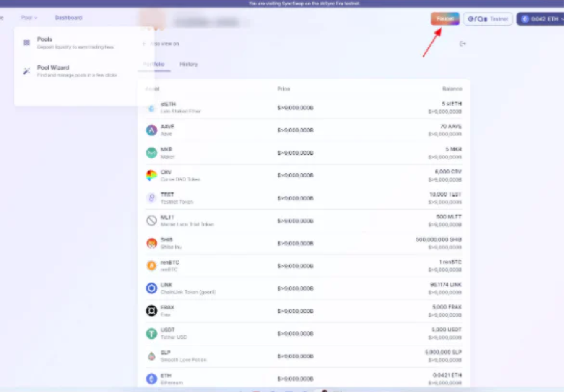
Task: Click the Pools grid icon
Action: 26,43
